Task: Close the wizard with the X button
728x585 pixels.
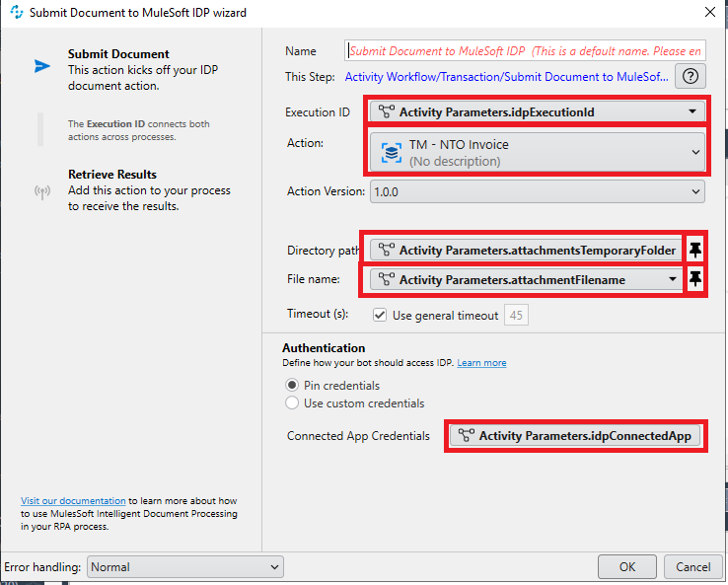Action: 710,12
